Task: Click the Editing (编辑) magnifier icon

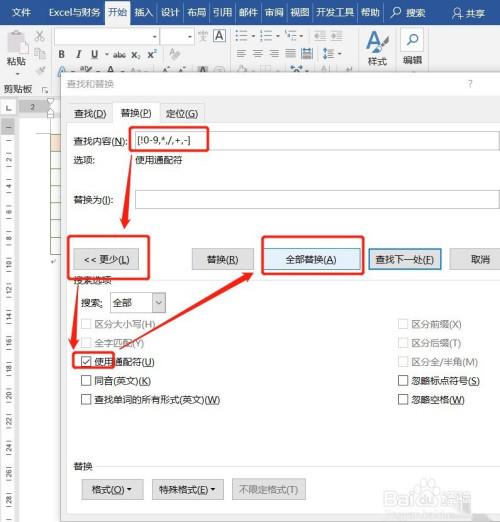Action: pyautogui.click(x=412, y=40)
